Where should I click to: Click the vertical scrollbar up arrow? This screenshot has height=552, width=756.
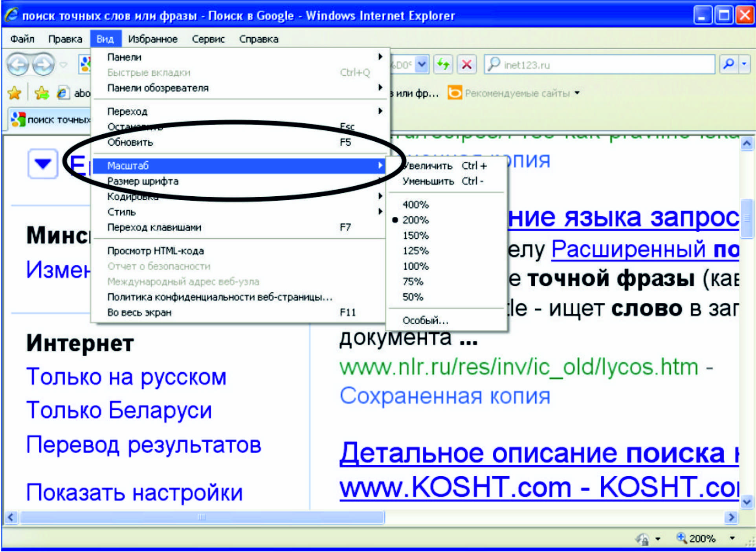(x=747, y=144)
